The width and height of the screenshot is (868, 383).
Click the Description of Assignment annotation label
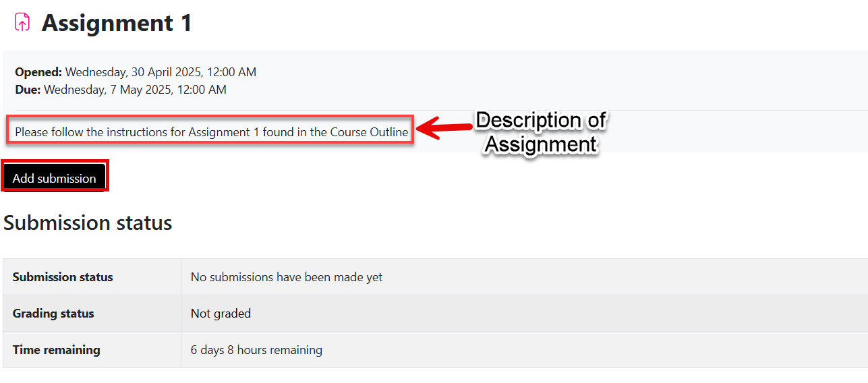click(541, 132)
